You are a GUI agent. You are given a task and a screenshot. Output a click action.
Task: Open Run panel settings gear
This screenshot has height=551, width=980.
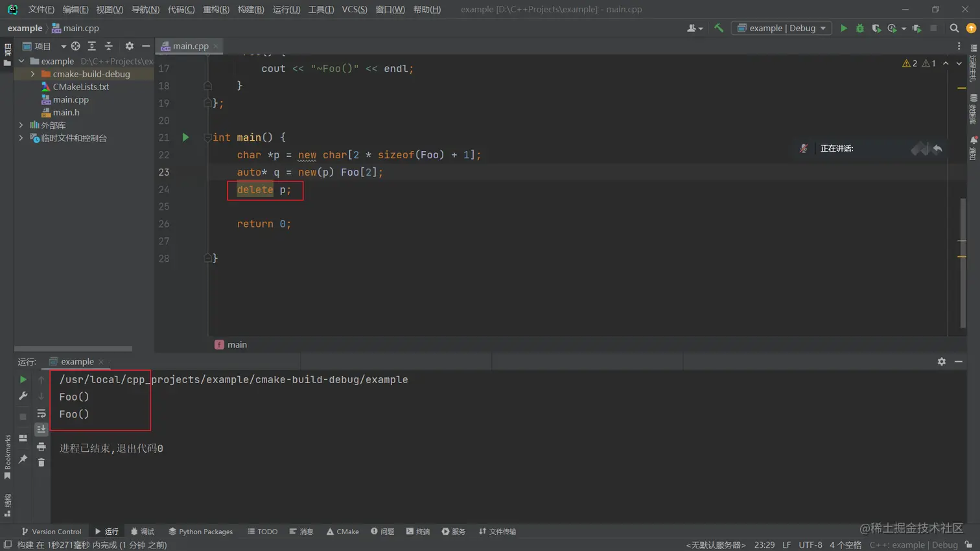pyautogui.click(x=942, y=362)
